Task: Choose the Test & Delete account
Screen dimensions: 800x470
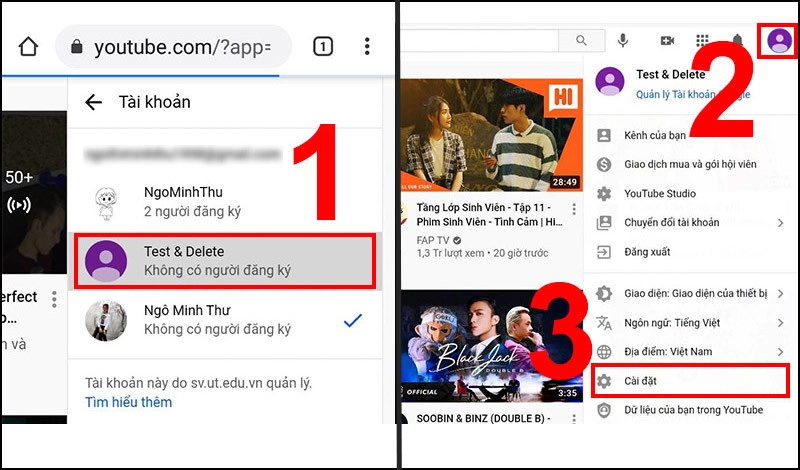Action: [225, 261]
